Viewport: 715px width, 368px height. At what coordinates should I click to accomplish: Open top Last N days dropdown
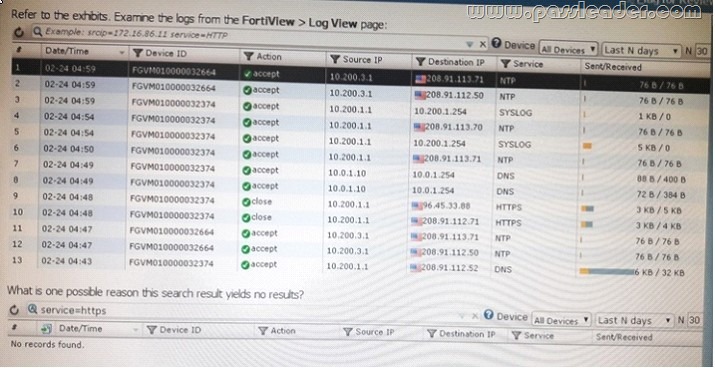coord(641,50)
